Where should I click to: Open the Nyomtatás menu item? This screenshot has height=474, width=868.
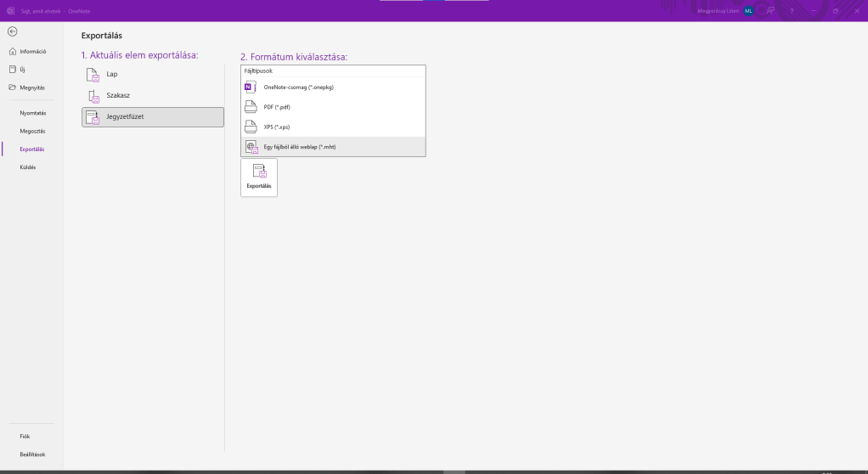[33, 113]
